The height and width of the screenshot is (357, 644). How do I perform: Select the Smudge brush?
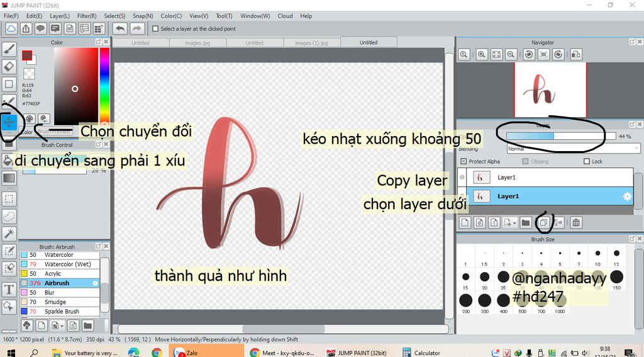pos(59,302)
